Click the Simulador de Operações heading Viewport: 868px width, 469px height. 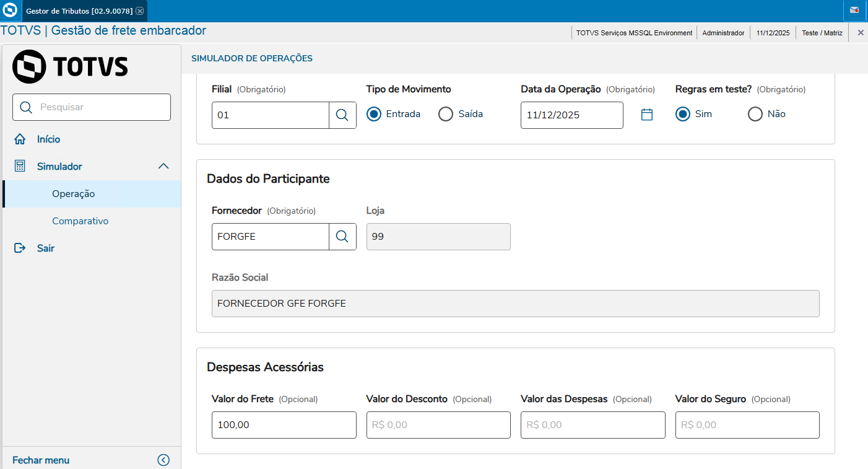click(252, 58)
